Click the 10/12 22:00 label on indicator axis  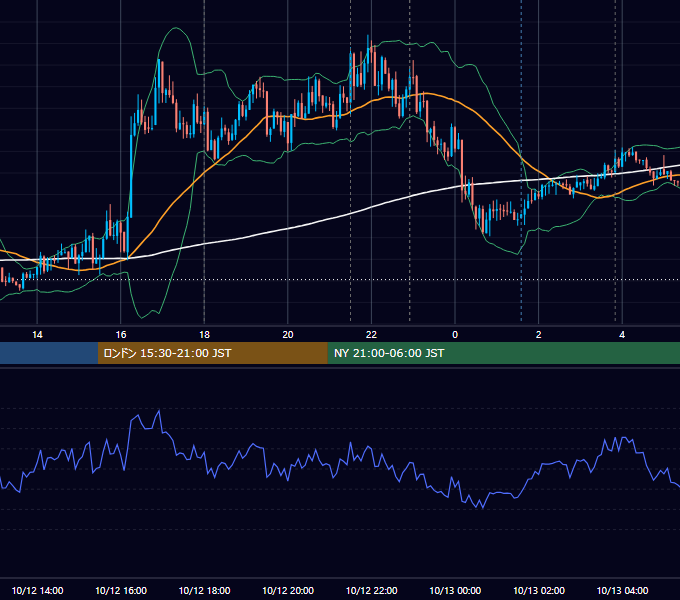click(x=371, y=590)
